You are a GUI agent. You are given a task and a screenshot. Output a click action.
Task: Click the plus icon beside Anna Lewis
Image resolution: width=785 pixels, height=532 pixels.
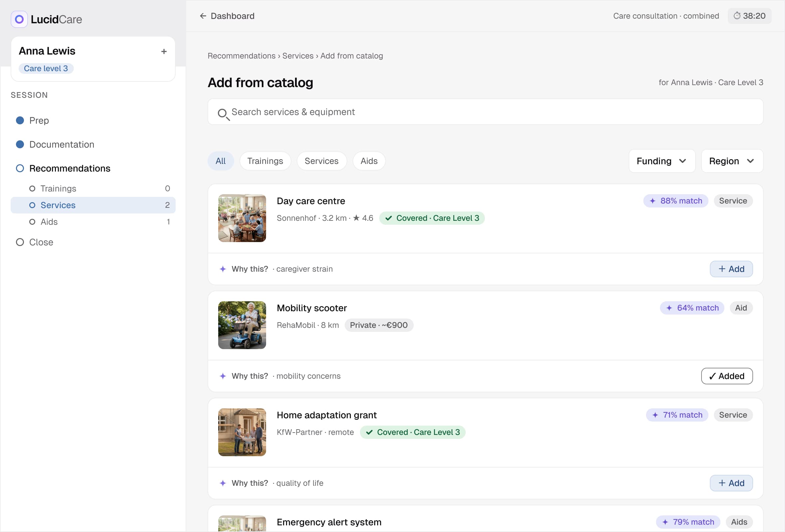point(164,51)
